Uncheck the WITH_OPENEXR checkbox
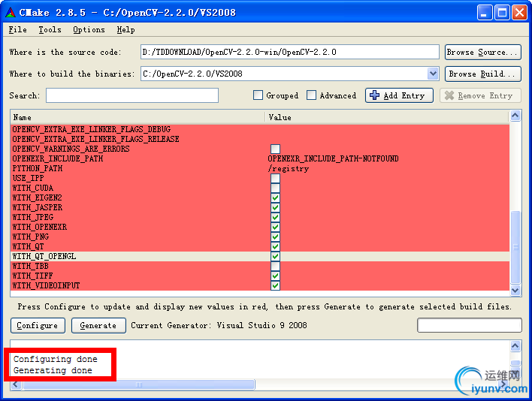532x401 pixels. 275,227
